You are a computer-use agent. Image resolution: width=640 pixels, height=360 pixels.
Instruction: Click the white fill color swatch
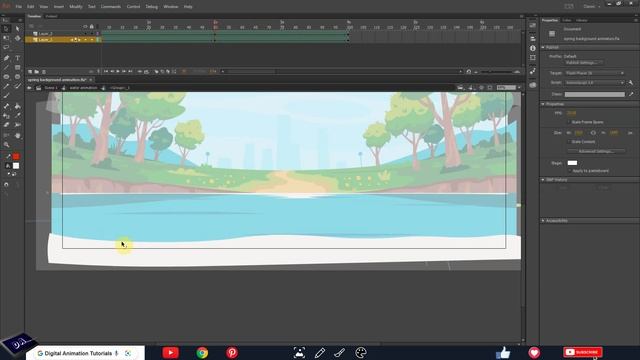16,166
